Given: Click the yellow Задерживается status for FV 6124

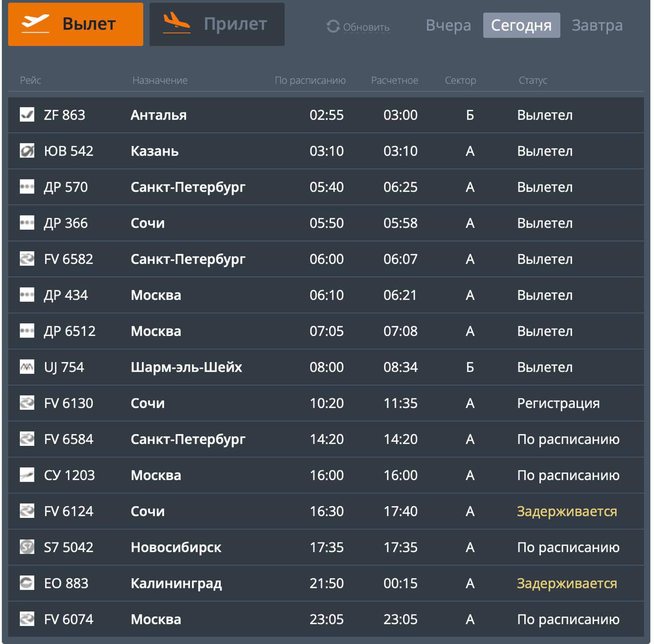Looking at the screenshot, I should tap(567, 511).
